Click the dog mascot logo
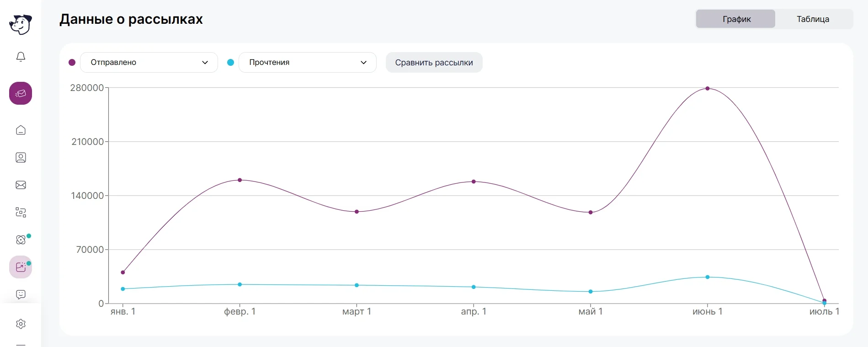The width and height of the screenshot is (868, 347). 21,24
